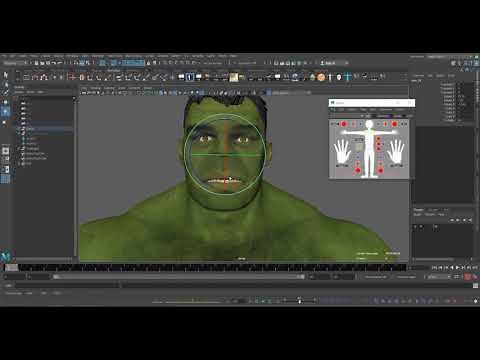Click the cyan cross icon on shelf
Screen dimensions: 480x360
(x=348, y=77)
